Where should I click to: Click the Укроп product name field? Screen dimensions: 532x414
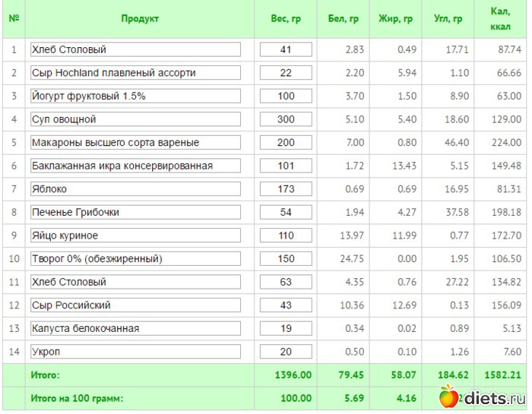pos(135,352)
